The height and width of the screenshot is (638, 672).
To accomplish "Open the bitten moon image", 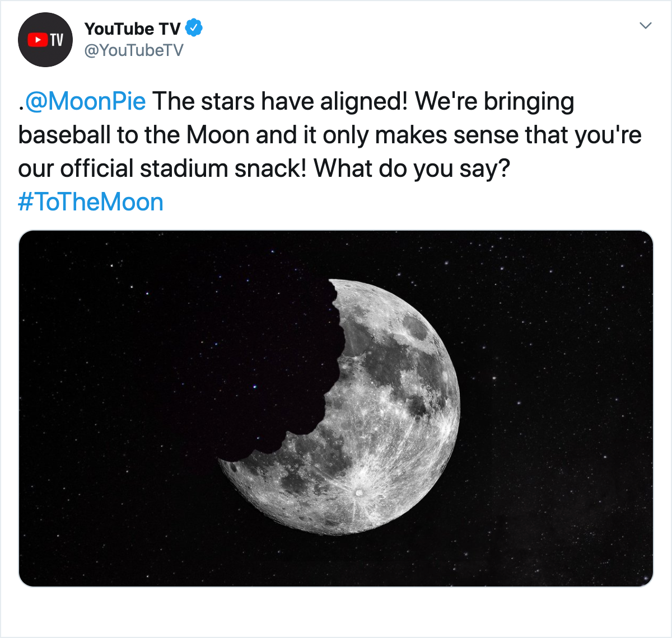I will coord(336,409).
